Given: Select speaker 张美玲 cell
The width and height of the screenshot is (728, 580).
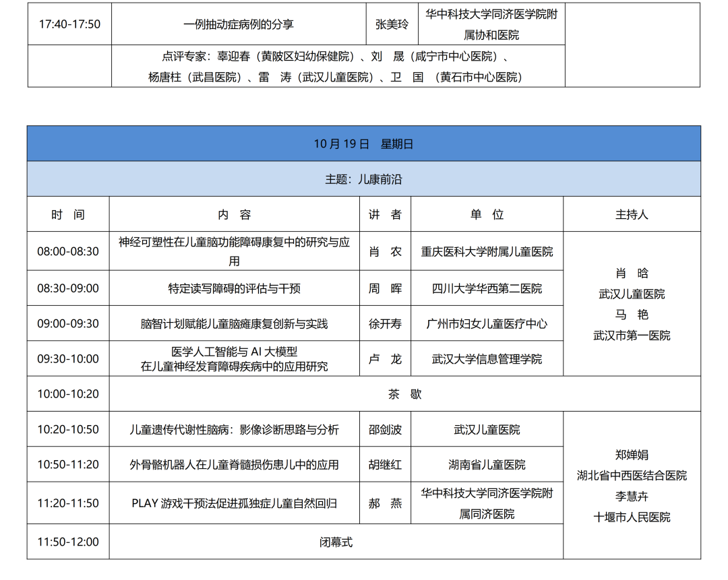Looking at the screenshot, I should pos(392,24).
